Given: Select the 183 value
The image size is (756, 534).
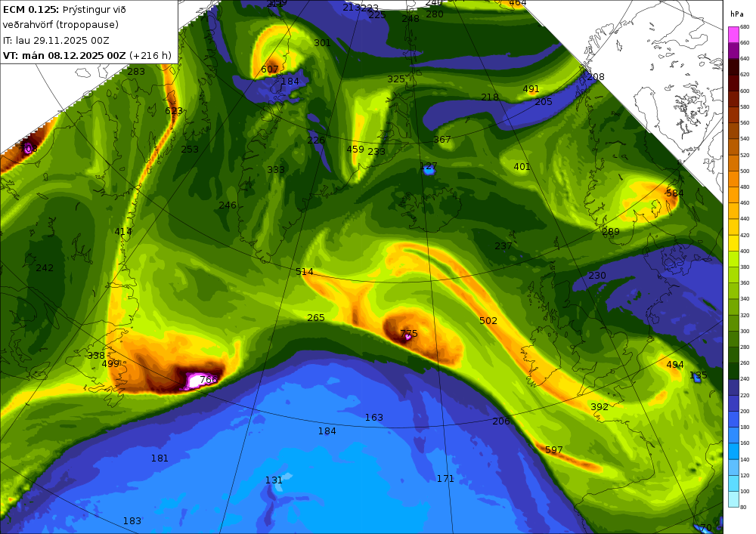Looking at the screenshot, I should 132,521.
